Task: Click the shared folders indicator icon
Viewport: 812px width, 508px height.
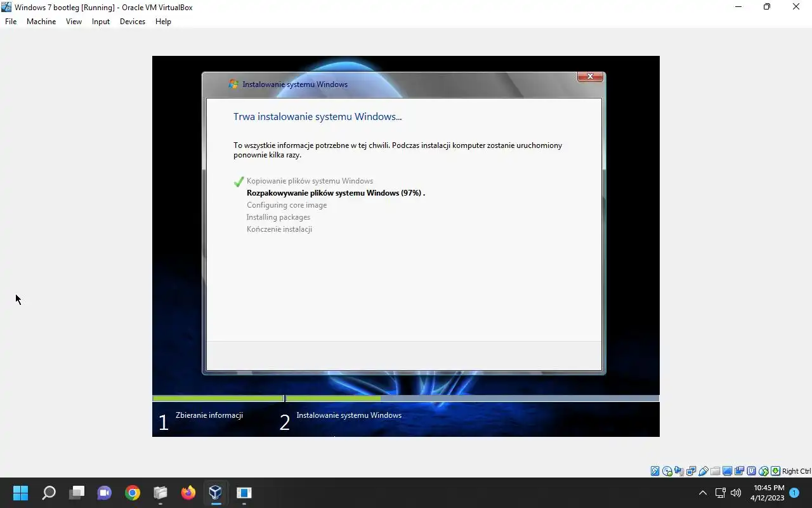Action: pos(715,471)
